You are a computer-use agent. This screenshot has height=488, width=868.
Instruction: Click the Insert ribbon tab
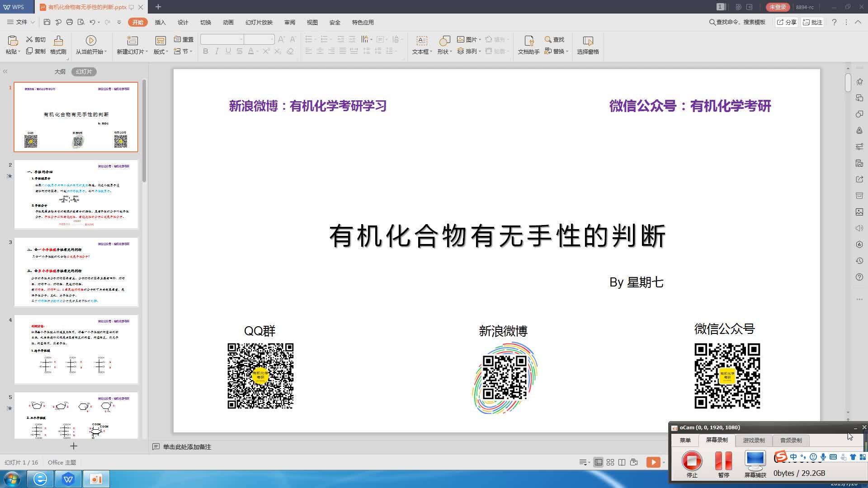(160, 22)
